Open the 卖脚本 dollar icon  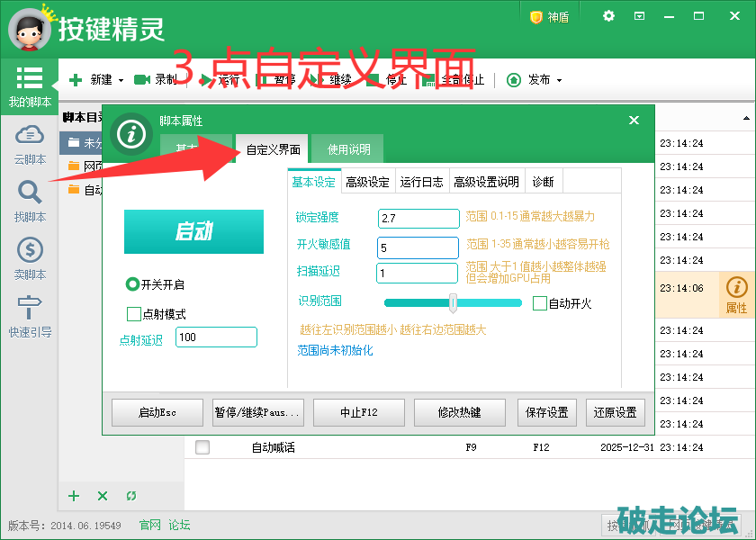click(x=30, y=250)
